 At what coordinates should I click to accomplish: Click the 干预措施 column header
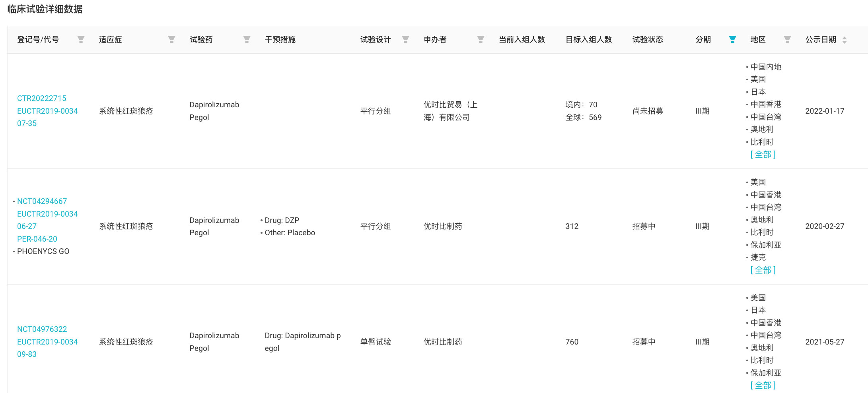pos(280,39)
